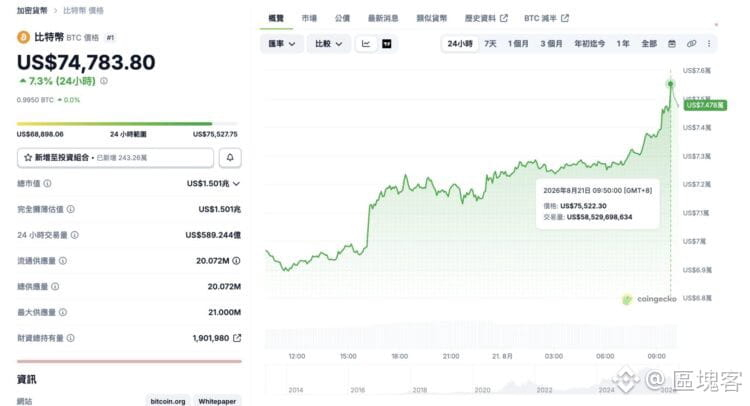Click the #1 rank badge
Image resolution: width=750 pixels, height=406 pixels.
(110, 37)
